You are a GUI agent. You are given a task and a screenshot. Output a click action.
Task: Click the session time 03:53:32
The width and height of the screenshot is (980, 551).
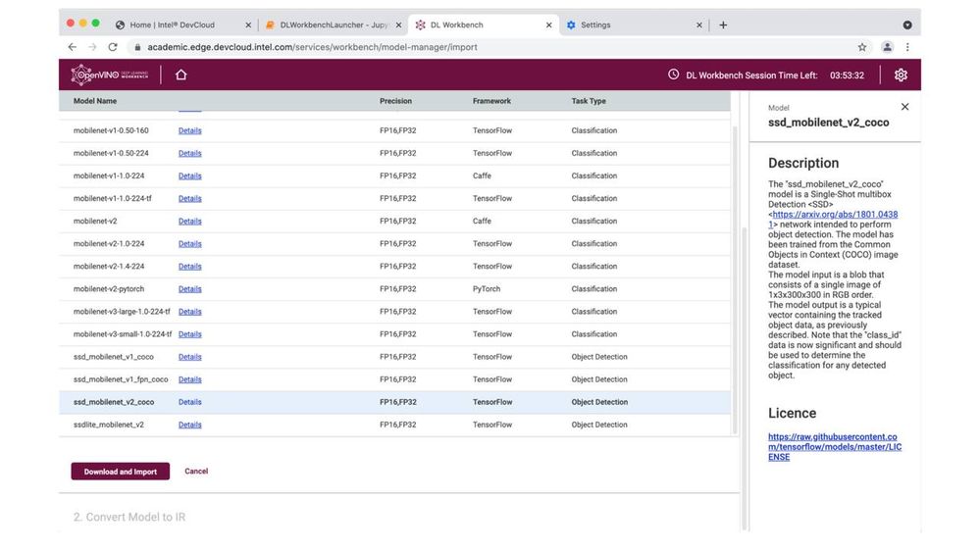(847, 75)
